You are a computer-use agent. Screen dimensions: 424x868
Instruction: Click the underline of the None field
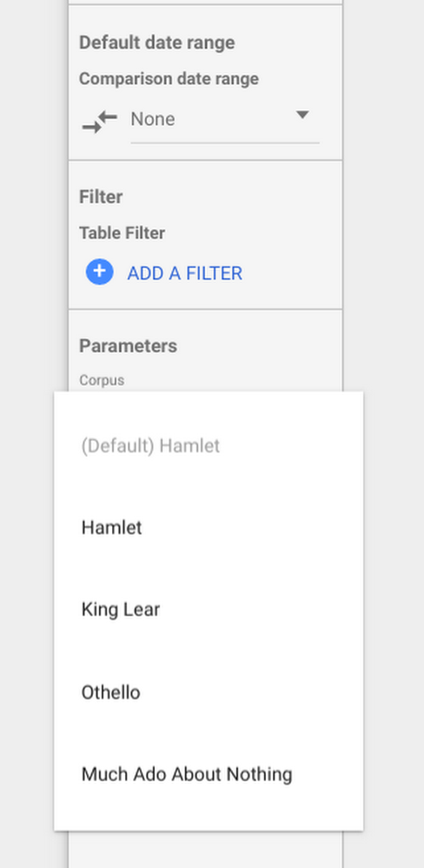pyautogui.click(x=225, y=143)
